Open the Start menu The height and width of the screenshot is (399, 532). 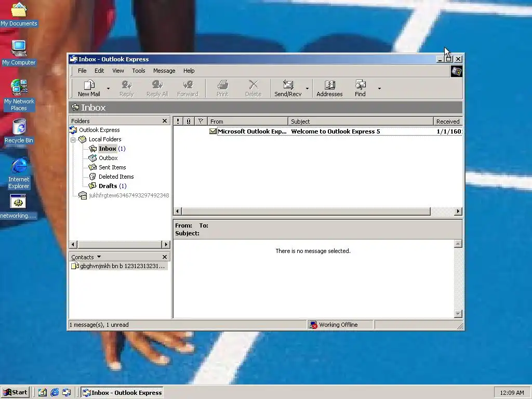[x=15, y=393]
